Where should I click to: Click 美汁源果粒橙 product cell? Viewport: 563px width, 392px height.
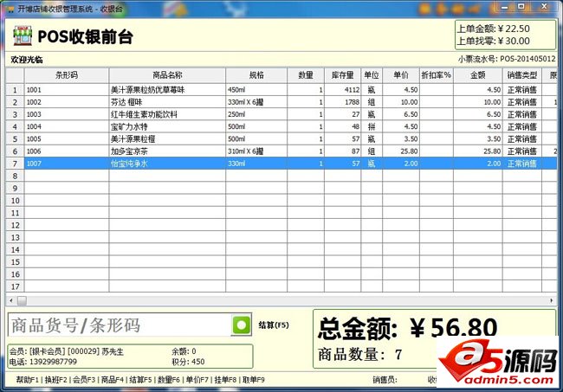(167, 138)
